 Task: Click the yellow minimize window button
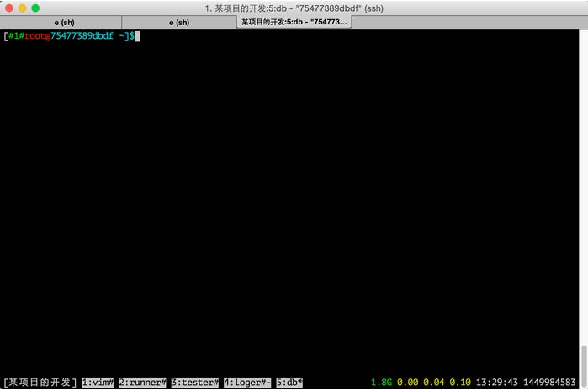click(x=23, y=8)
